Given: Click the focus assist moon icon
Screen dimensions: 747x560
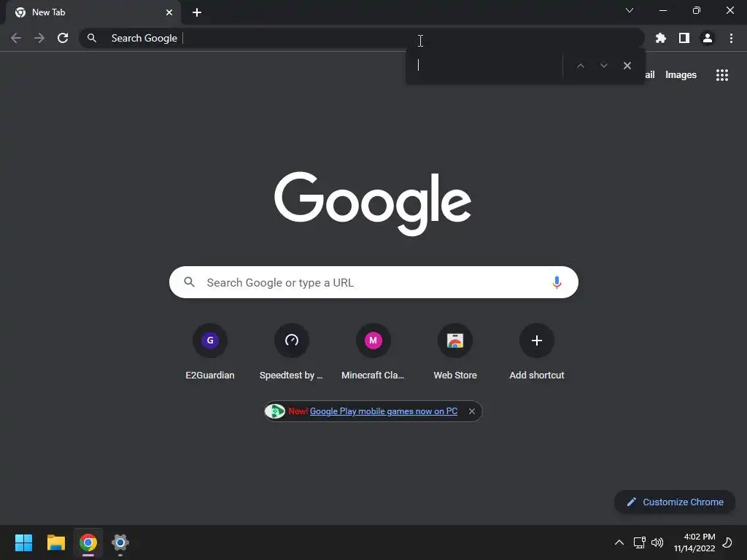Looking at the screenshot, I should (727, 542).
